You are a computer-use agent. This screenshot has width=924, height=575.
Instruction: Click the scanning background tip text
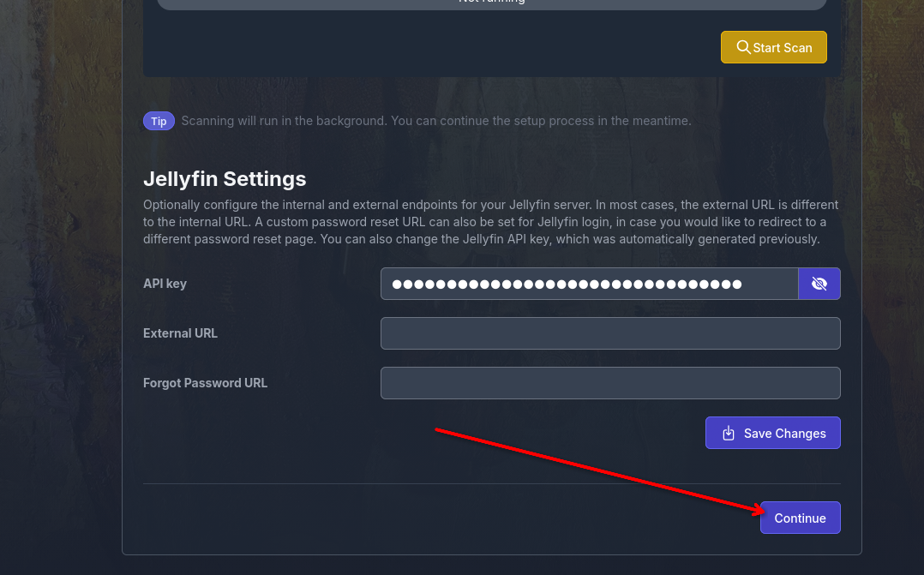436,121
